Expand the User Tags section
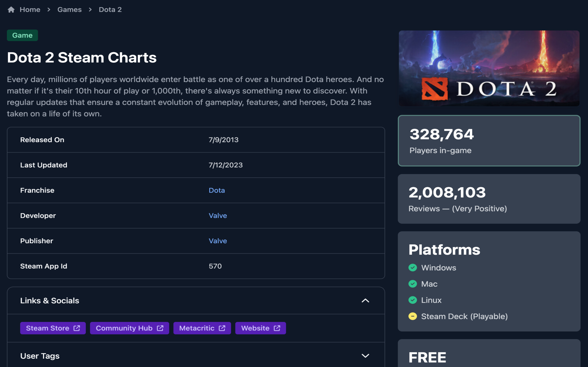 point(364,355)
